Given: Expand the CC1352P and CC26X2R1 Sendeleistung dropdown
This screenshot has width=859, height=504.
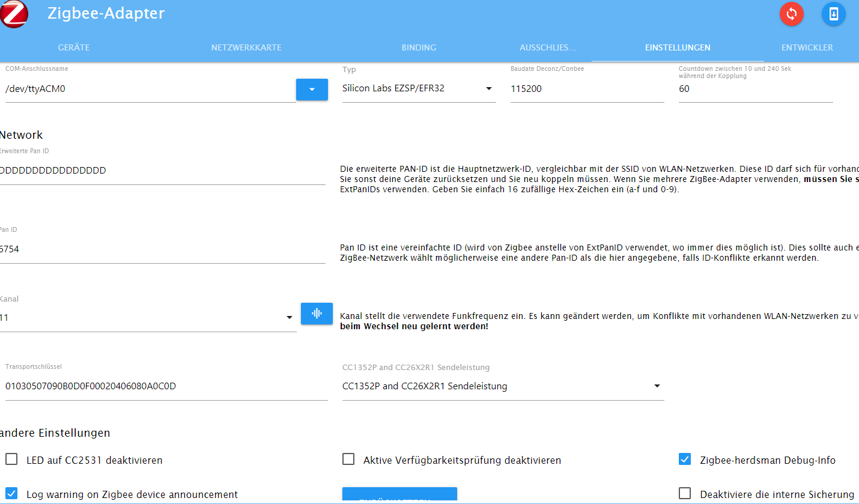Looking at the screenshot, I should coord(503,386).
